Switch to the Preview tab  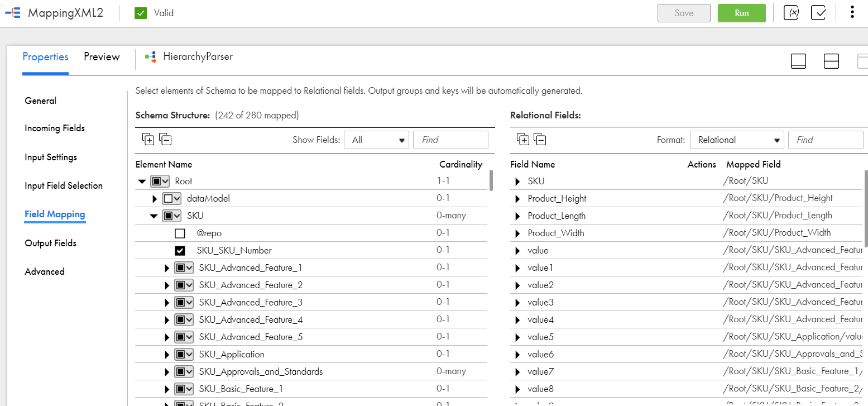pyautogui.click(x=102, y=57)
